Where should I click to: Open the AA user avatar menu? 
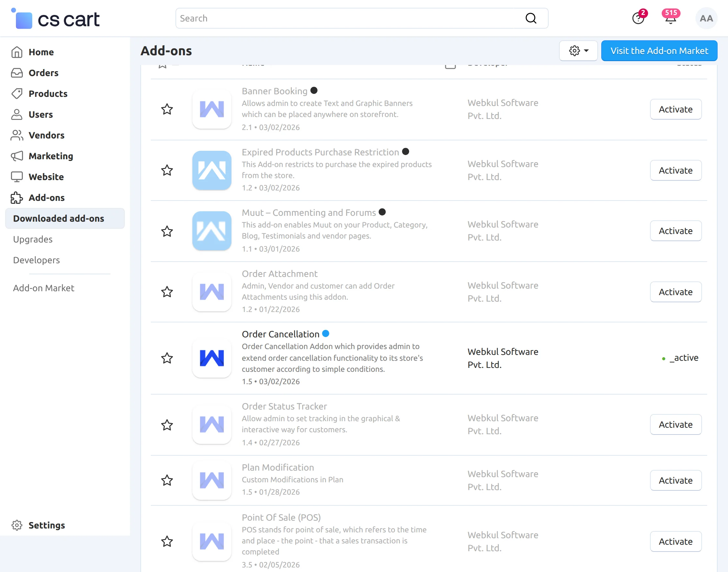click(706, 19)
